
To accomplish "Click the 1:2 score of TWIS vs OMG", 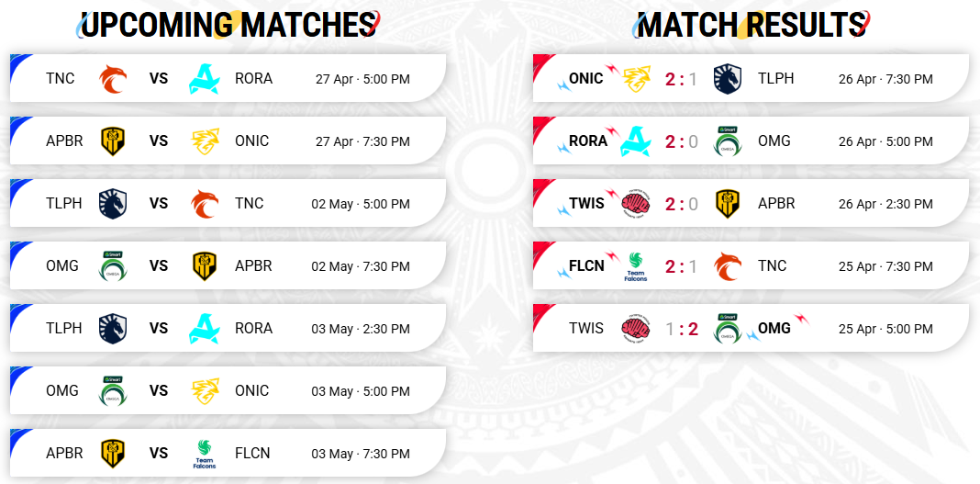I will [681, 329].
